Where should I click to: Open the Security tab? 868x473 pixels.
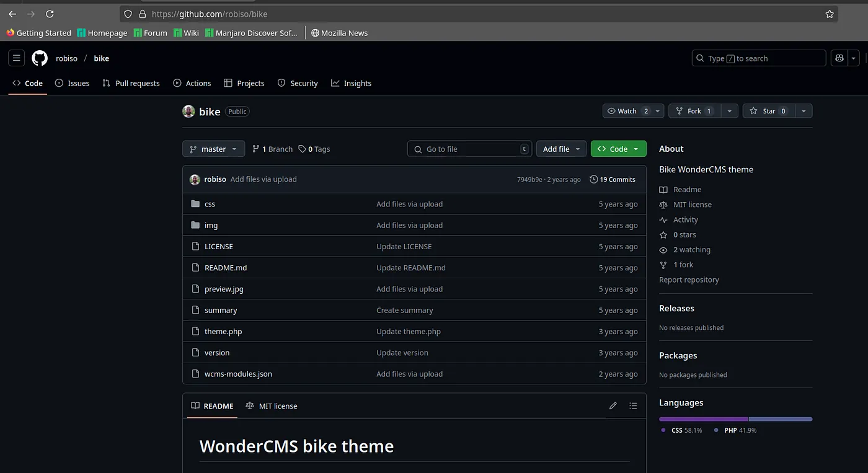298,83
